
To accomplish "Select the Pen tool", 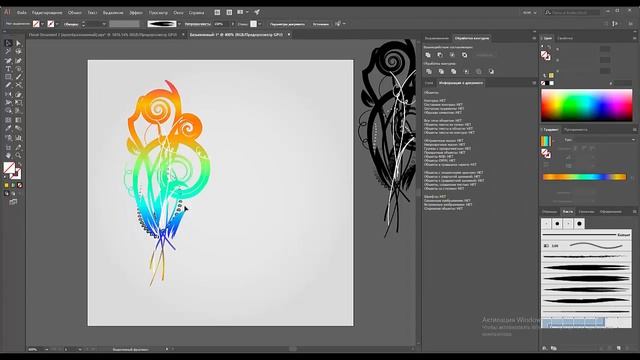I will pyautogui.click(x=8, y=60).
